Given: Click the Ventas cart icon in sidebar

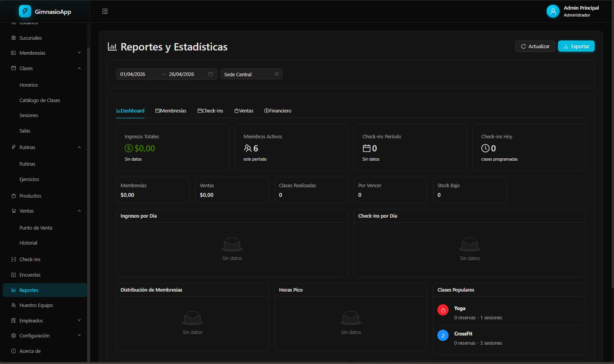Looking at the screenshot, I should click(x=13, y=211).
